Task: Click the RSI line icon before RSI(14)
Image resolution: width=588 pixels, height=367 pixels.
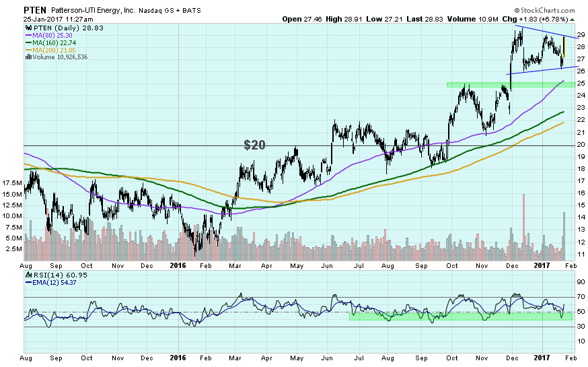Action: pyautogui.click(x=29, y=275)
